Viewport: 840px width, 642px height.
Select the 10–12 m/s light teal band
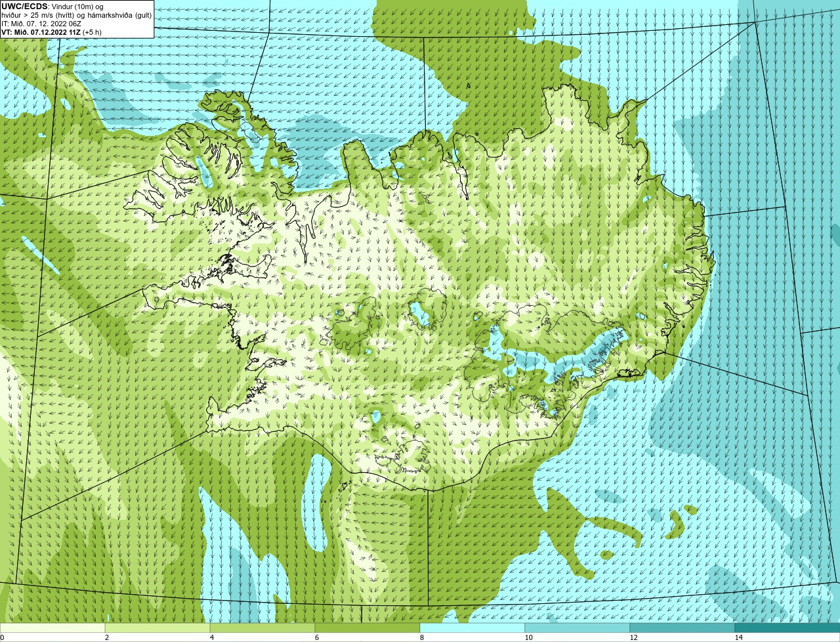click(x=577, y=628)
